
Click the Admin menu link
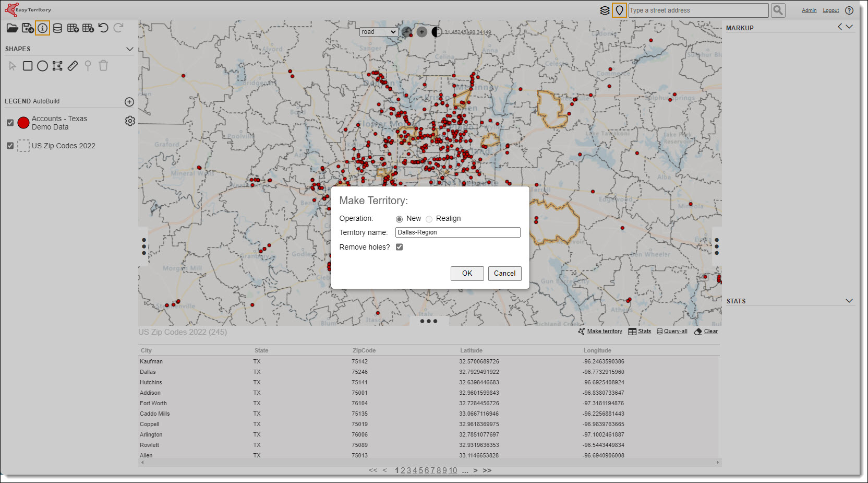[x=809, y=10]
